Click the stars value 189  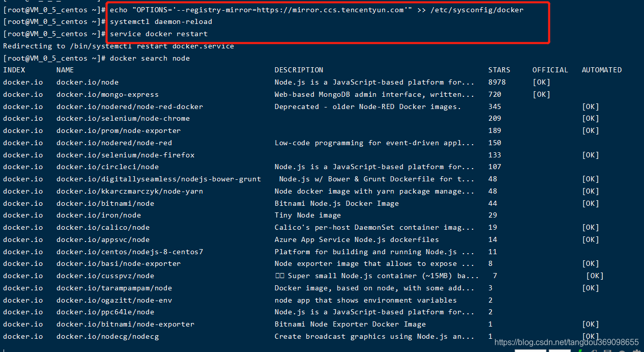[495, 130]
